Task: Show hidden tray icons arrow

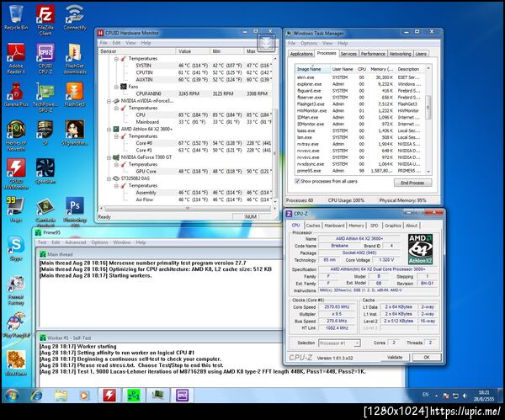Action: pyautogui.click(x=437, y=396)
